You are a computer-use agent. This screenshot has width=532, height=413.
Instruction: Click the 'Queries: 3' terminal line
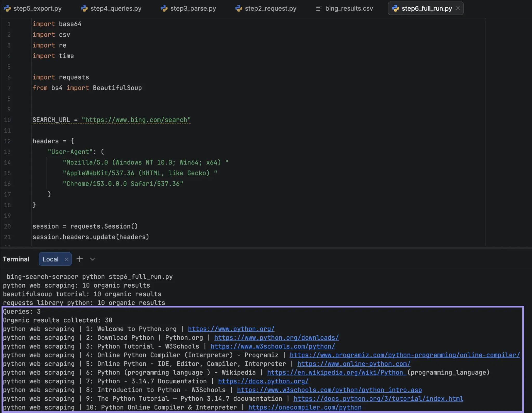22,311
